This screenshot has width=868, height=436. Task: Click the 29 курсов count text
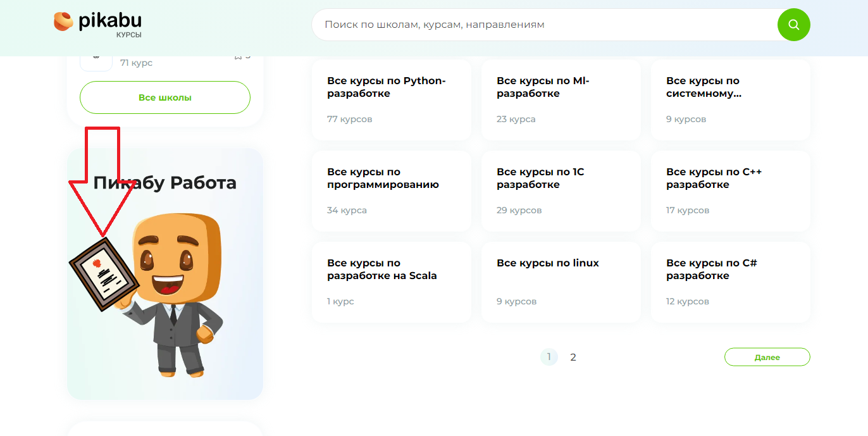tap(519, 210)
